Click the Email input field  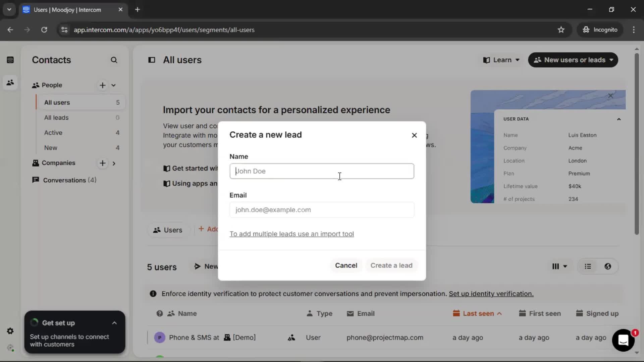click(322, 210)
